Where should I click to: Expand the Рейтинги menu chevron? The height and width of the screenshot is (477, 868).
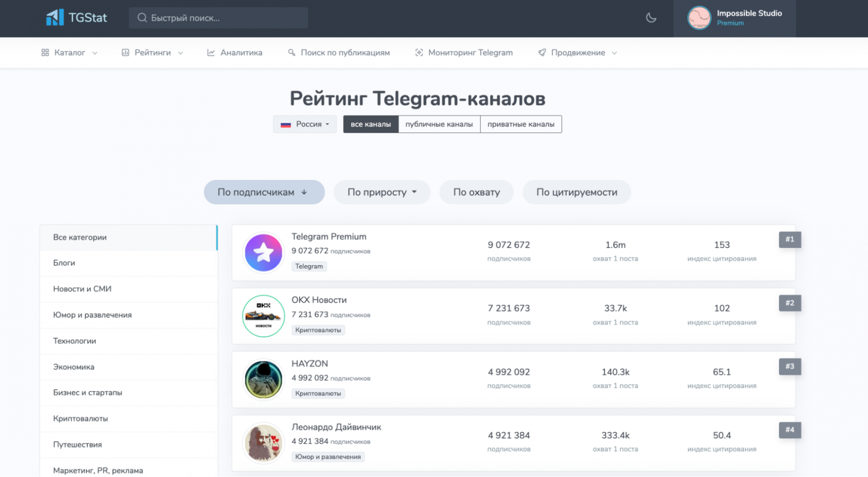coord(180,53)
